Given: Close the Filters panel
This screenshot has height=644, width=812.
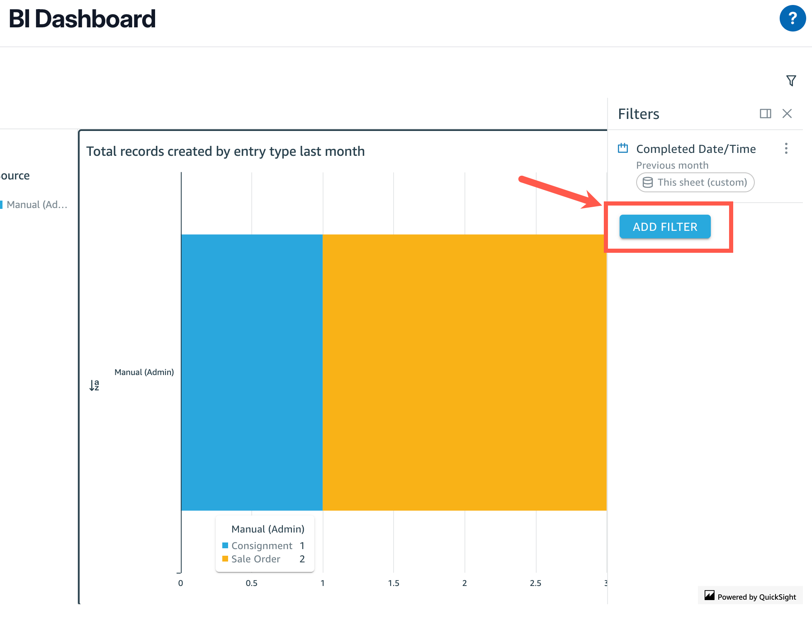Looking at the screenshot, I should (787, 114).
